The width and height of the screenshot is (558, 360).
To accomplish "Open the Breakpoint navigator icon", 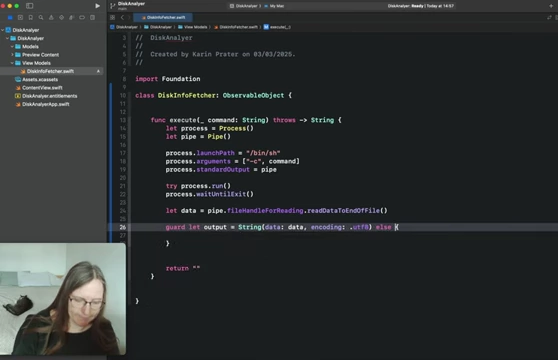I will pyautogui.click(x=82, y=17).
